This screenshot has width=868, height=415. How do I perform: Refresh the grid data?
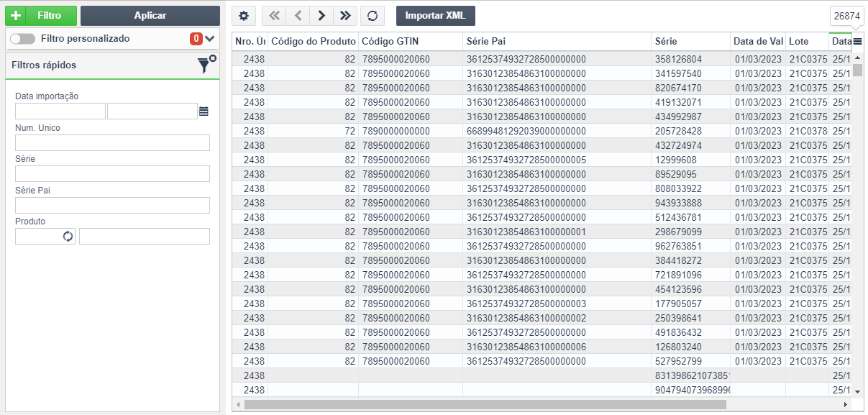[372, 16]
